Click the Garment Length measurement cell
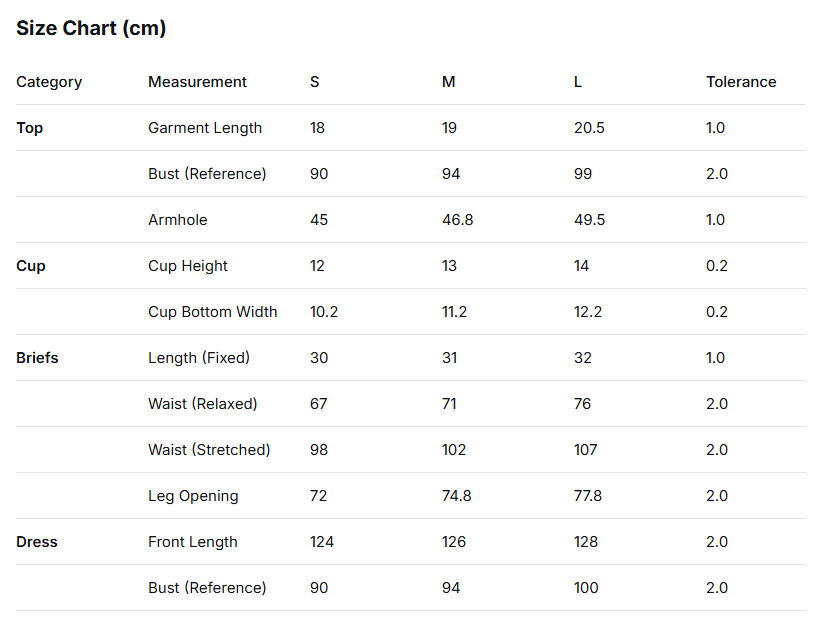827x630 pixels. click(205, 128)
